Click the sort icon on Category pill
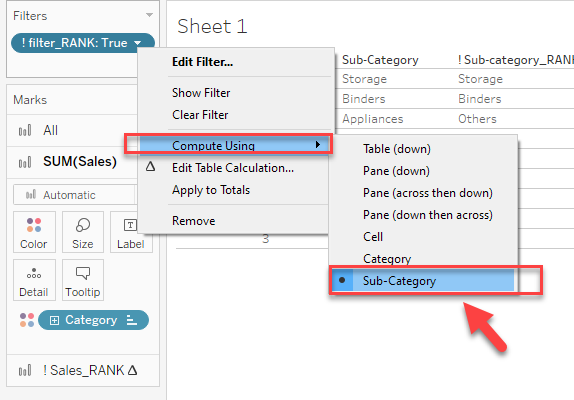The height and width of the screenshot is (400, 574). (131, 320)
